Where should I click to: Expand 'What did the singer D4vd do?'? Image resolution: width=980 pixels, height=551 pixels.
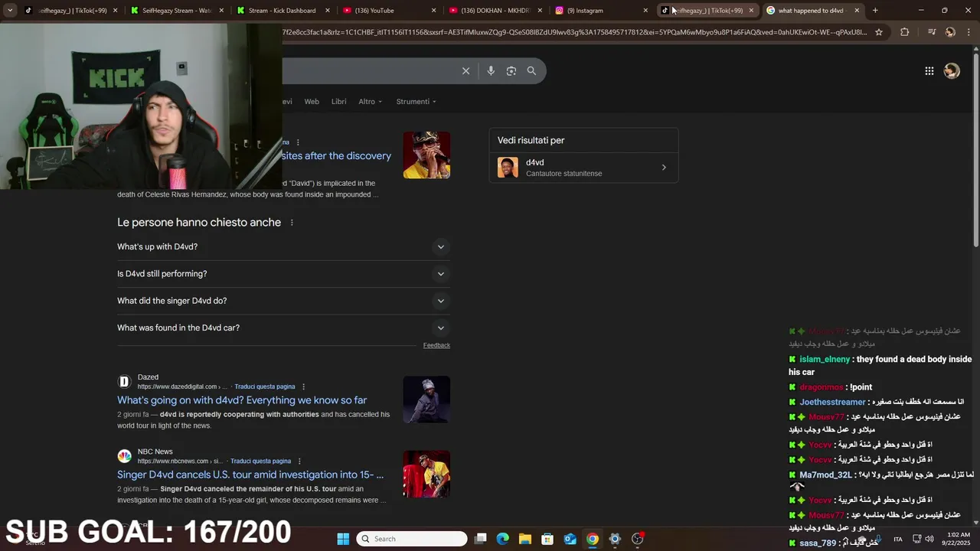tap(283, 301)
